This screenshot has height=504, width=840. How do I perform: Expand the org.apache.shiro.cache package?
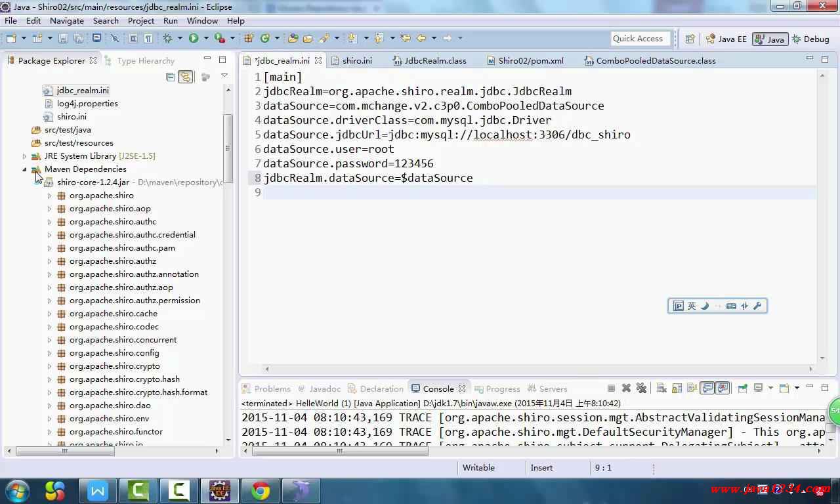pos(49,314)
